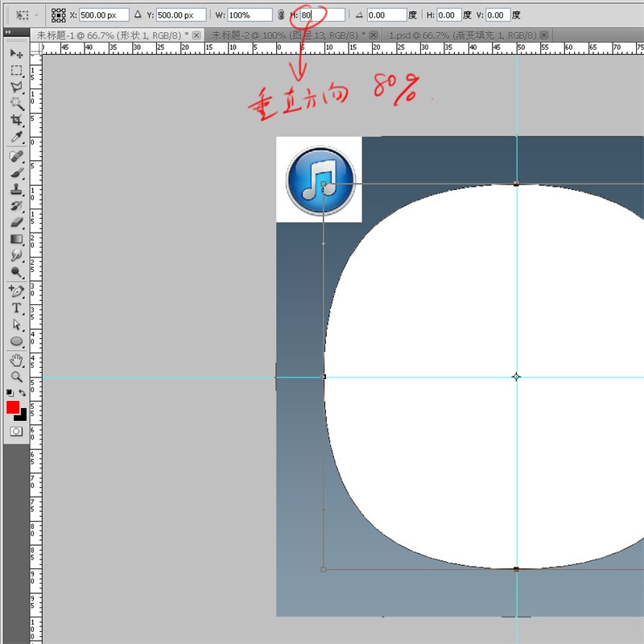Select the Ellipse shape tool

16,342
